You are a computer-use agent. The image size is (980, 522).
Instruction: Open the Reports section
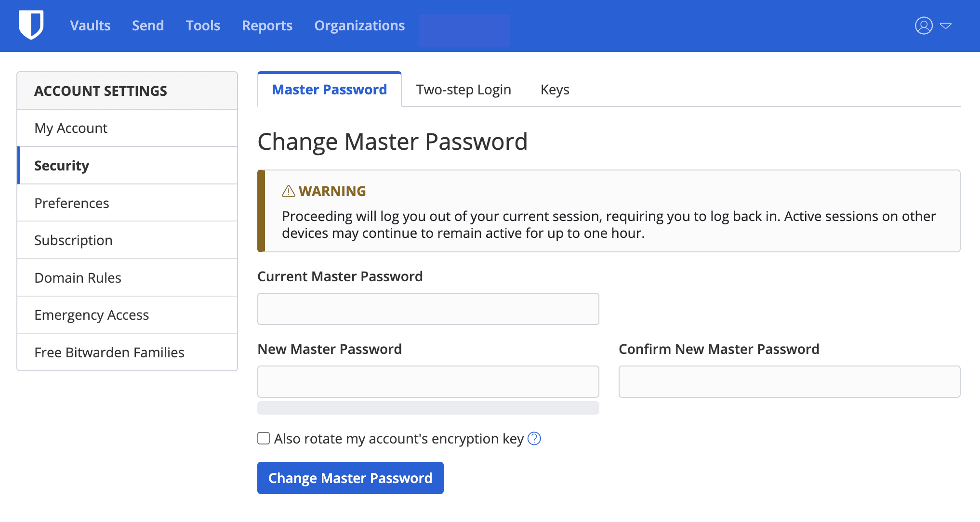click(x=267, y=26)
